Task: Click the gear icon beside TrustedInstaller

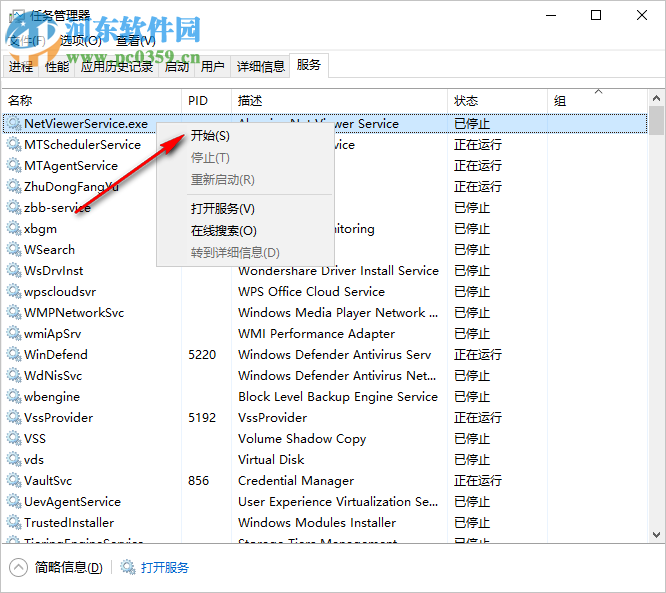Action: coord(14,523)
